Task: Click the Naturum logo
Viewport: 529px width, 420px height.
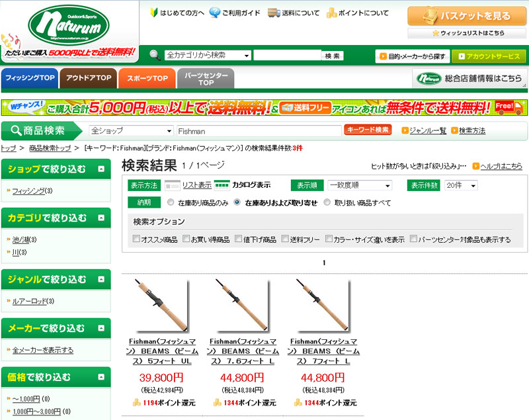Action: click(x=69, y=25)
